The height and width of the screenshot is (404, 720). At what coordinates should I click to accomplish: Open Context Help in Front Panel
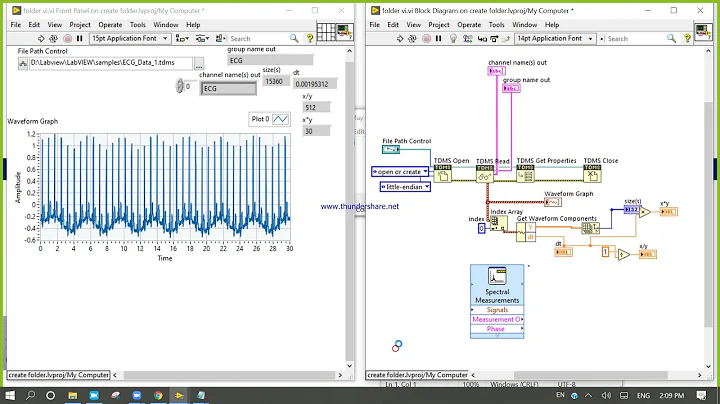click(x=310, y=39)
